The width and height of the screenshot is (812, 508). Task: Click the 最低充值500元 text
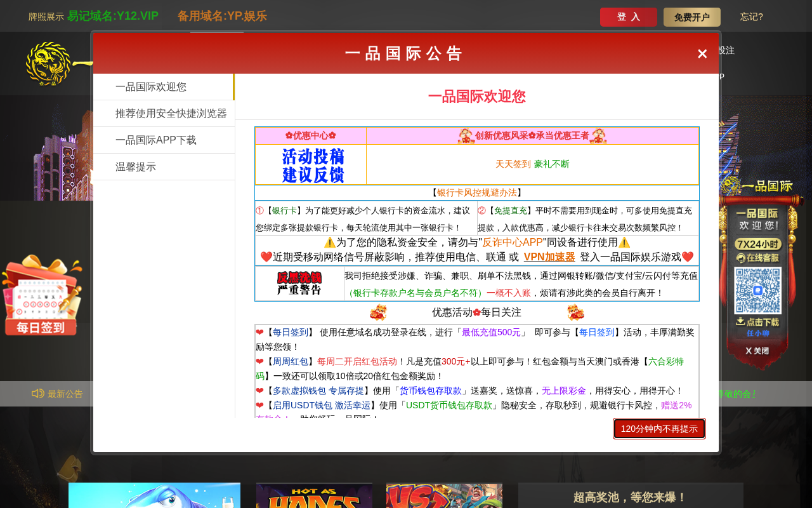pyautogui.click(x=491, y=332)
